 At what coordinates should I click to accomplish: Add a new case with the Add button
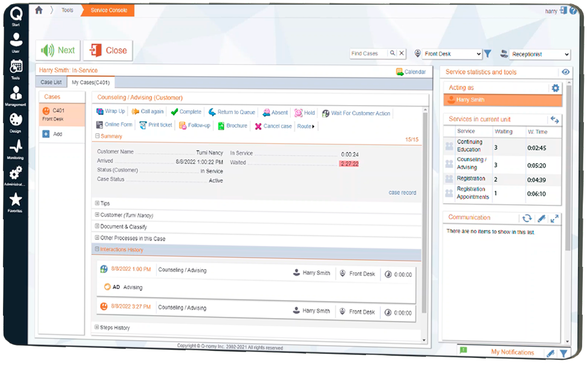52,134
